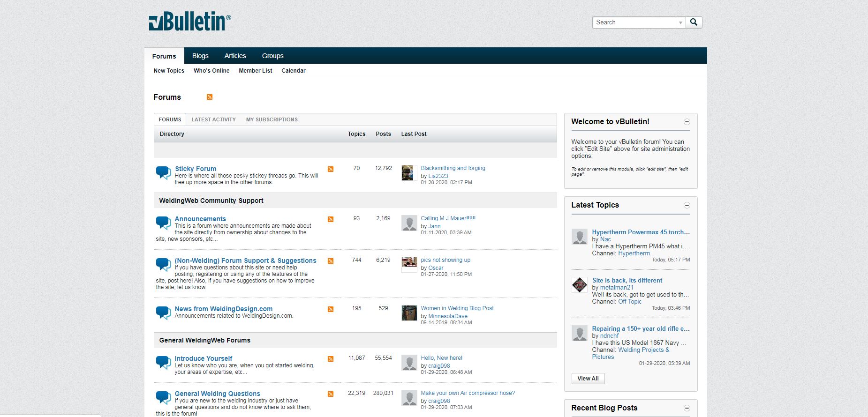Open Hypertherm Powermax 45 torch topic

[641, 232]
